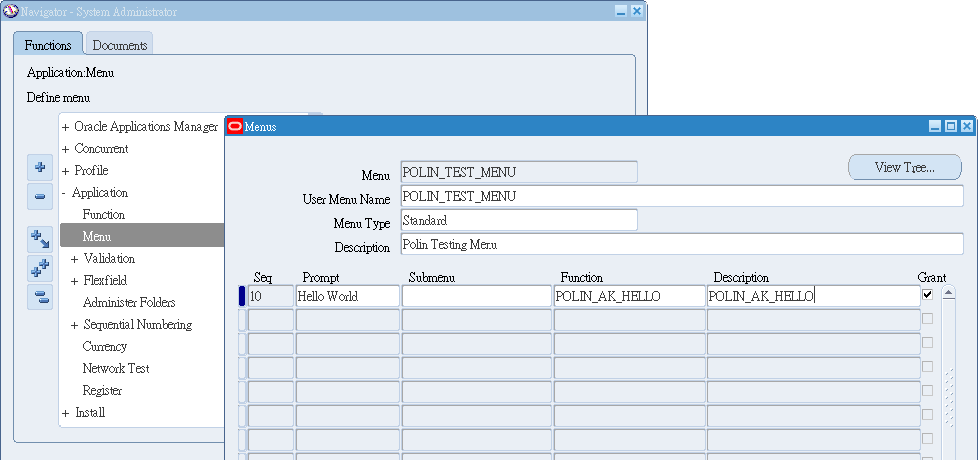This screenshot has height=460, width=980.
Task: Expand the Flexfield tree node
Action: [x=74, y=281]
